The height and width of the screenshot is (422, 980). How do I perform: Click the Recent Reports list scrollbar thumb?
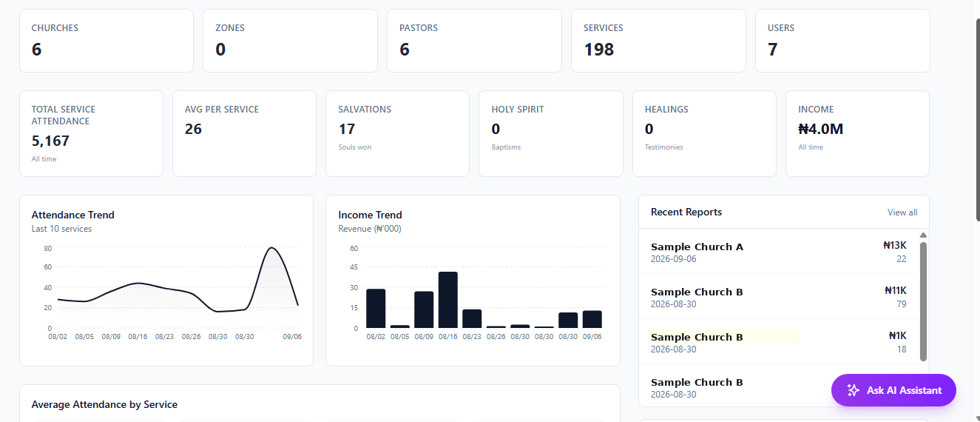pyautogui.click(x=923, y=301)
